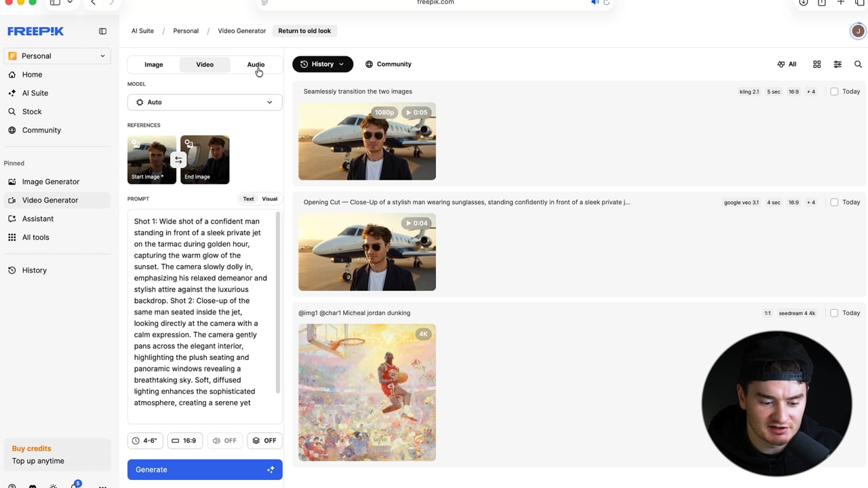Select the 'Micheal jordan dunking' checkbox
Image resolution: width=868 pixels, height=488 pixels.
click(834, 313)
